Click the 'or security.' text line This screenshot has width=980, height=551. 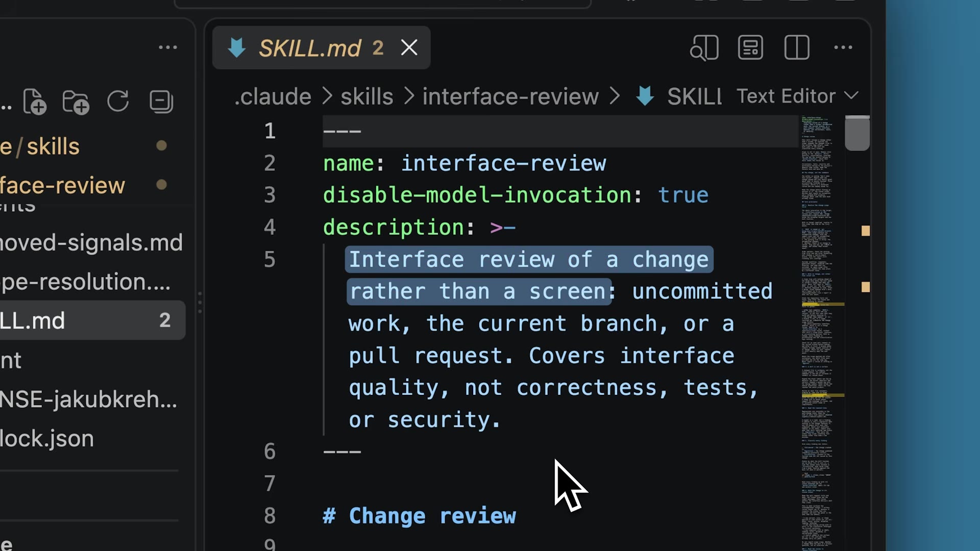click(425, 420)
